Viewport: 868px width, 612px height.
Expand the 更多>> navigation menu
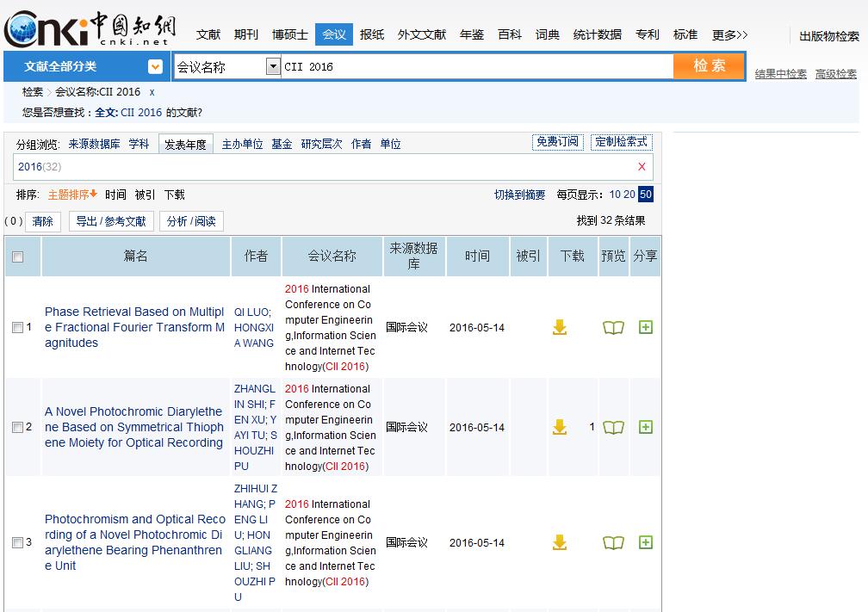pyautogui.click(x=729, y=34)
